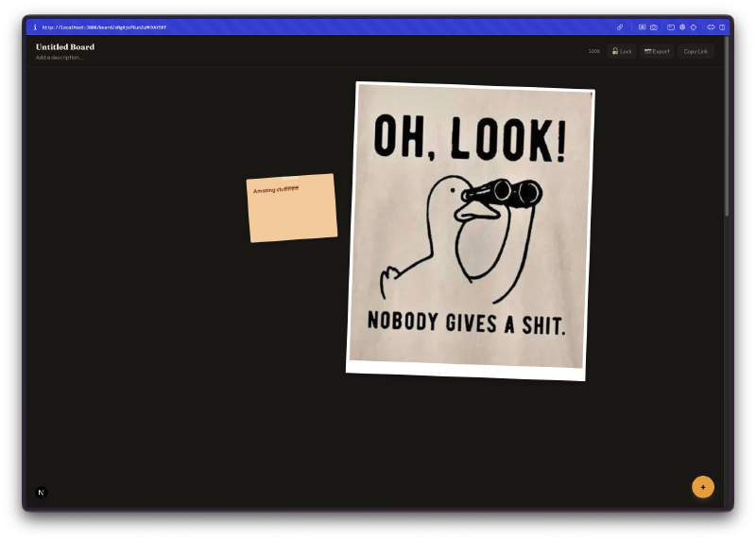756x541 pixels.
Task: Click the localhost URL in address bar
Action: (x=104, y=27)
